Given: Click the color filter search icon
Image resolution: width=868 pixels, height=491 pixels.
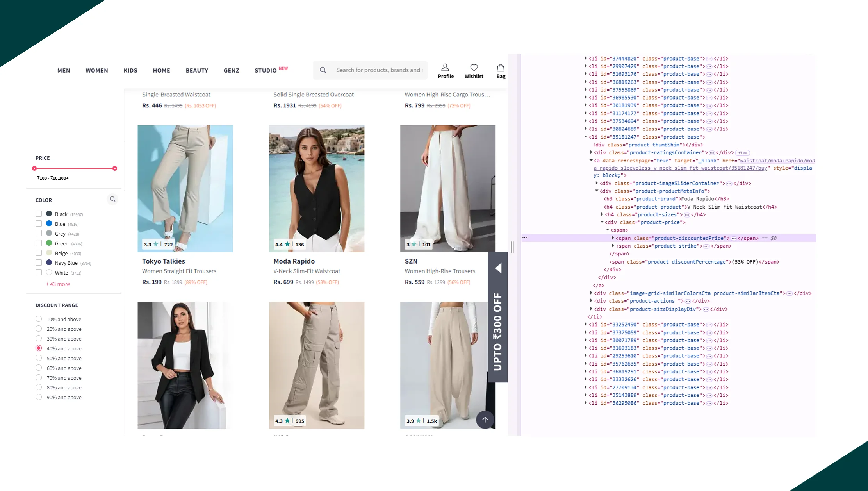Looking at the screenshot, I should click(x=112, y=199).
